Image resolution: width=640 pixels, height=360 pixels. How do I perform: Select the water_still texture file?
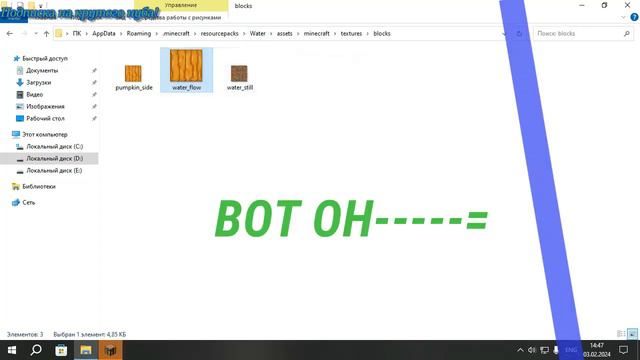pyautogui.click(x=240, y=77)
